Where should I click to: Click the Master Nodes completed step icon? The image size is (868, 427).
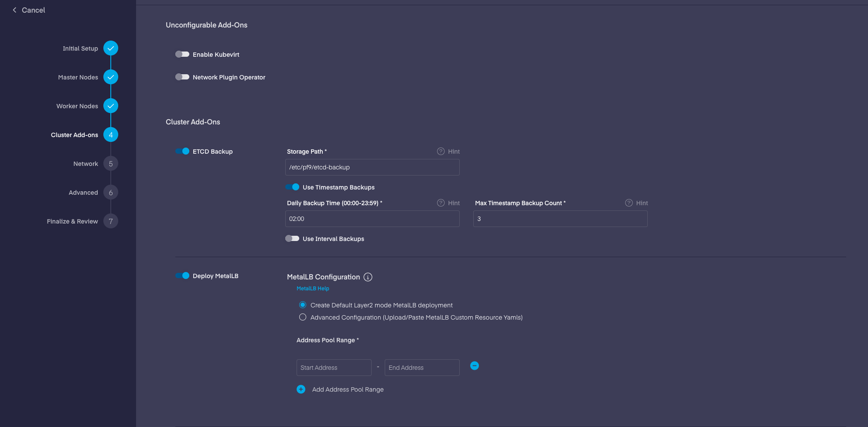[111, 77]
